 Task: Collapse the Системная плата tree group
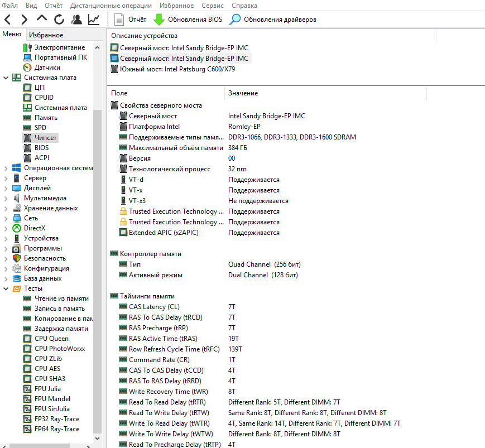(6, 78)
